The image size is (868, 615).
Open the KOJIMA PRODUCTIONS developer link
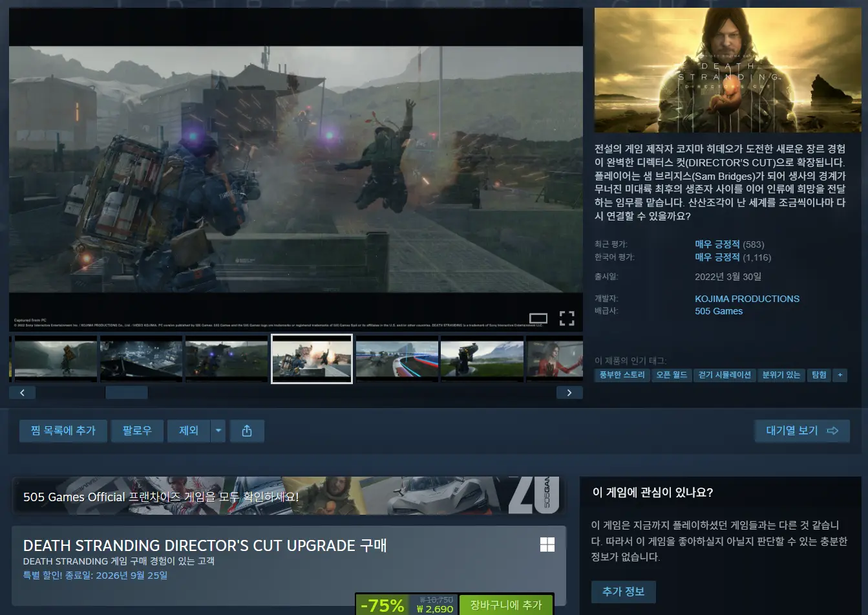click(747, 299)
